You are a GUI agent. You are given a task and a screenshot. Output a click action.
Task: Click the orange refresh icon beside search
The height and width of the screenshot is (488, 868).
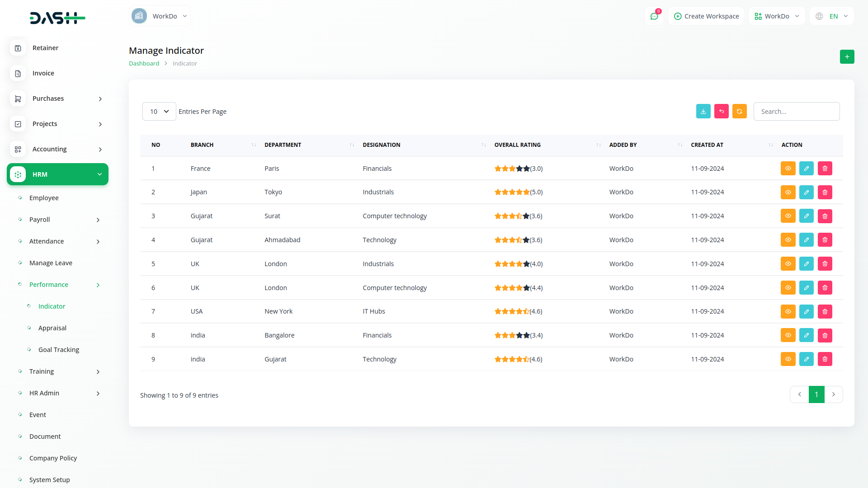pos(739,112)
